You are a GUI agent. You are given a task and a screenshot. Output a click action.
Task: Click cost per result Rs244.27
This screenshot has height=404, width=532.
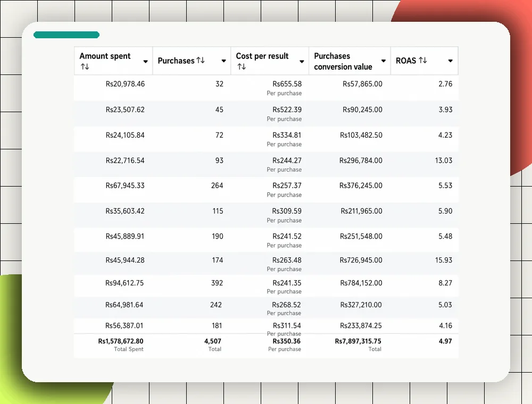pos(287,161)
